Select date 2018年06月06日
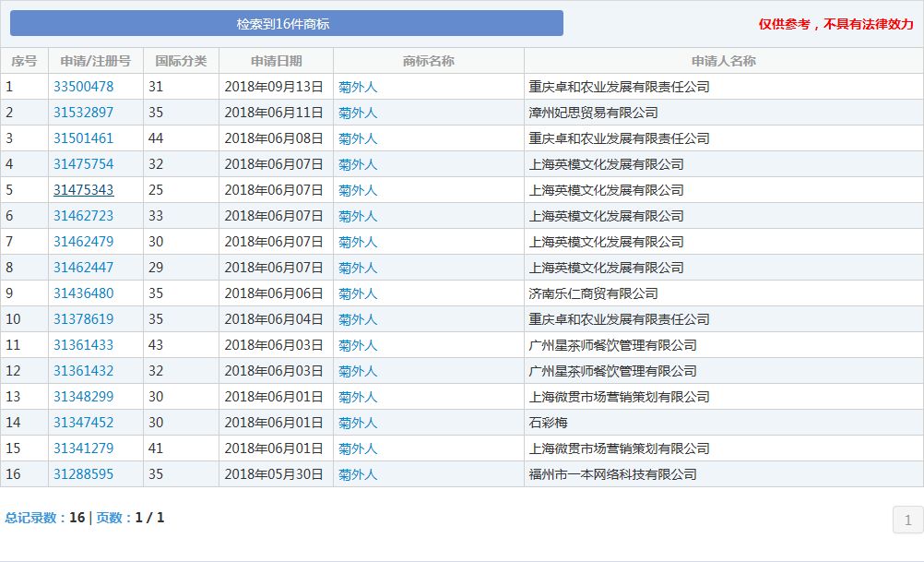 point(274,293)
